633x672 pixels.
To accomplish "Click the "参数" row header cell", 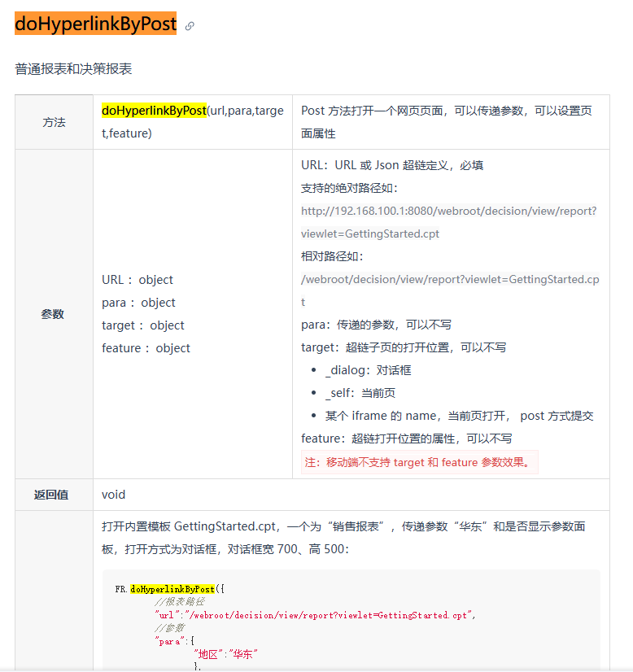I will [54, 314].
